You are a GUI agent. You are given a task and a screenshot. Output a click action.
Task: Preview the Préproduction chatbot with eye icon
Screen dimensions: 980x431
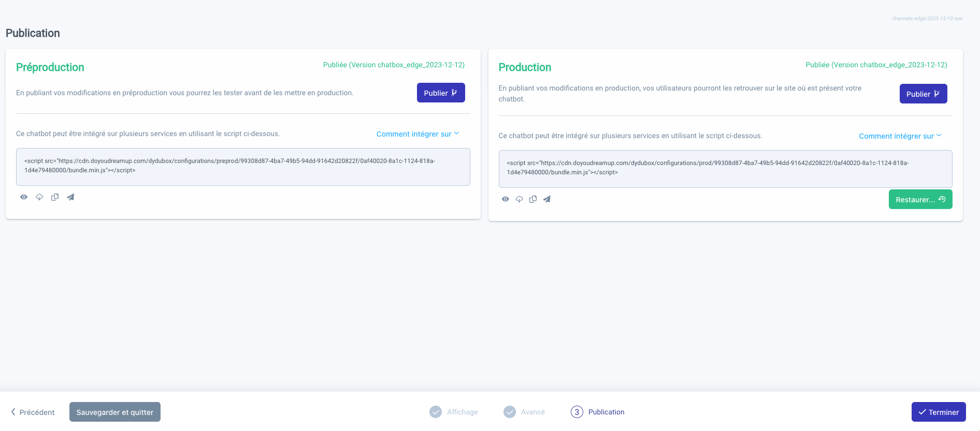tap(24, 197)
